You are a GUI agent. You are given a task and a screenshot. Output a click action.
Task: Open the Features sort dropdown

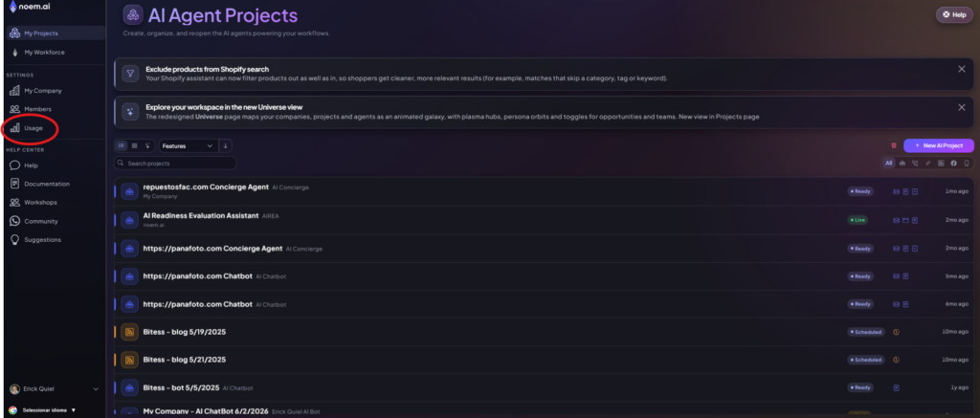(188, 145)
